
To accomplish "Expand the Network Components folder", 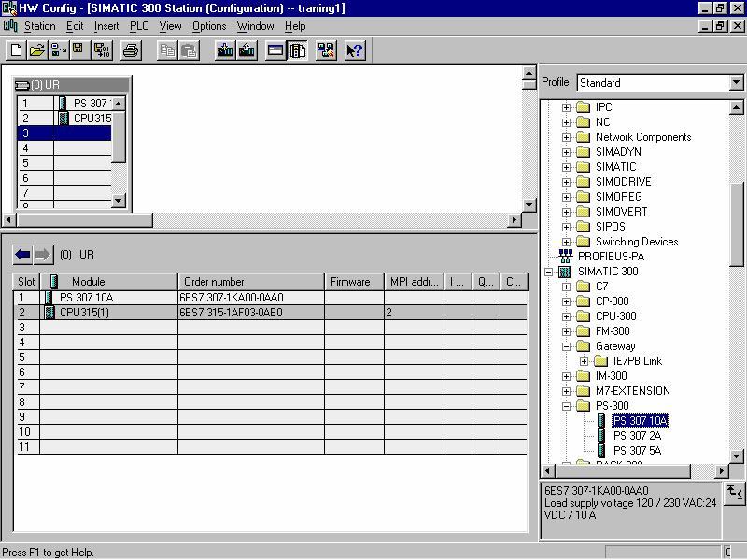I will 566,137.
